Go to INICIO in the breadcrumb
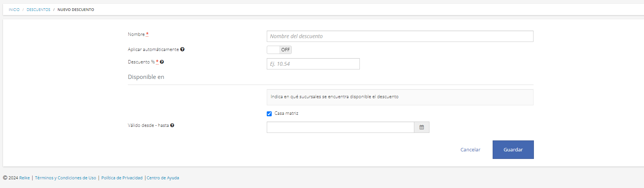 14,10
